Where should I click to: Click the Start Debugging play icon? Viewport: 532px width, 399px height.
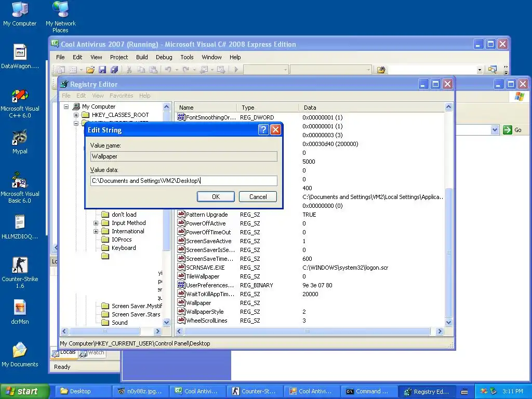point(236,70)
